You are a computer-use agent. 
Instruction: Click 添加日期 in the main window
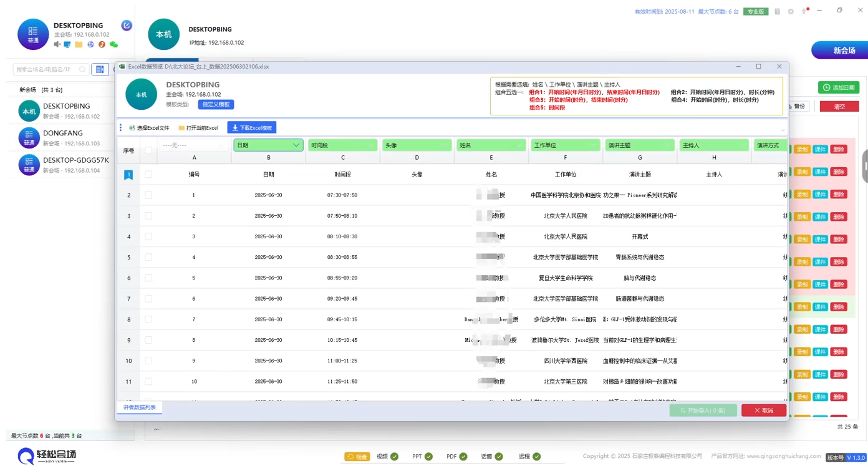tap(839, 87)
